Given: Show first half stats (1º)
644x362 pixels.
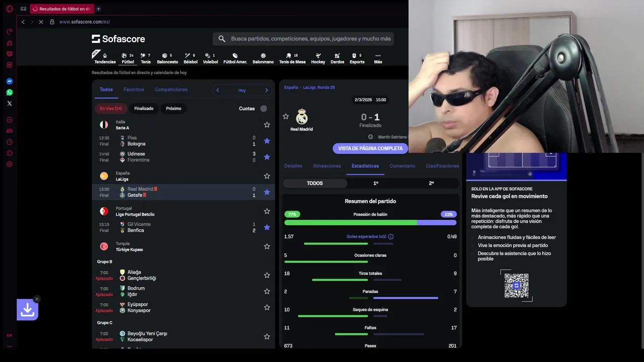Looking at the screenshot, I should click(376, 184).
